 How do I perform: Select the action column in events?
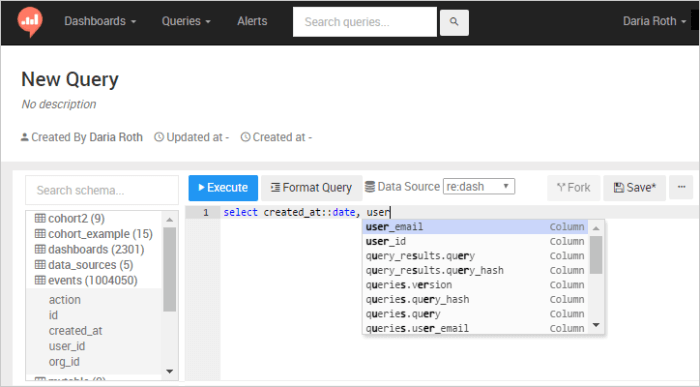coord(65,300)
